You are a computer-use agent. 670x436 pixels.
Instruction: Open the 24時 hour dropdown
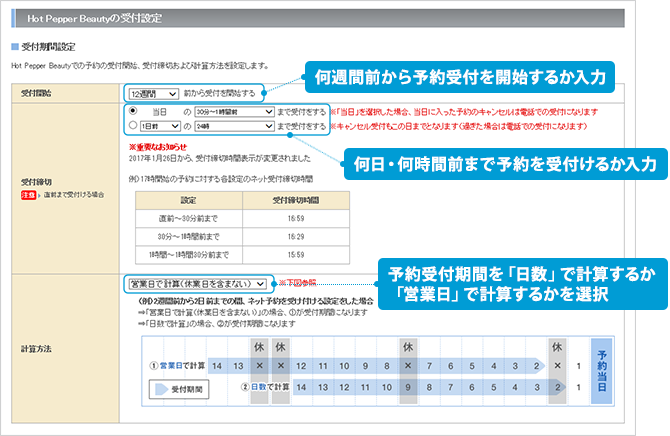click(x=233, y=126)
